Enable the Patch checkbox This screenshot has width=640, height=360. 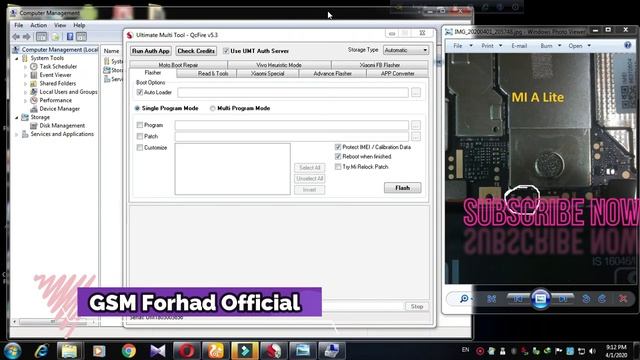pos(140,136)
